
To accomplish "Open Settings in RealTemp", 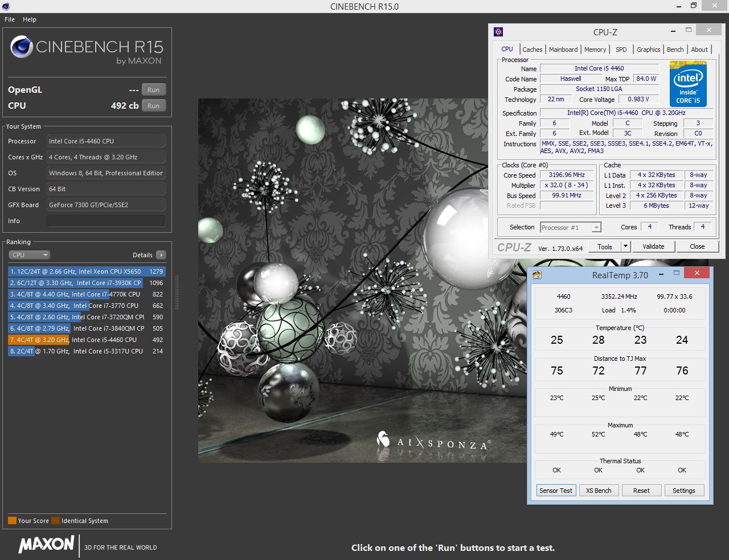I will 684,491.
